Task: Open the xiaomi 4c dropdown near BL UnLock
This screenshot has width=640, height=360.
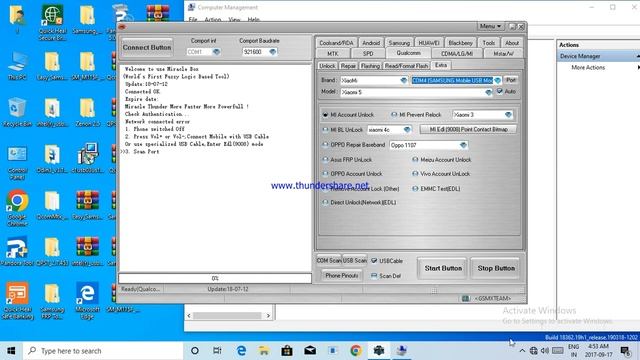Action: [407, 130]
